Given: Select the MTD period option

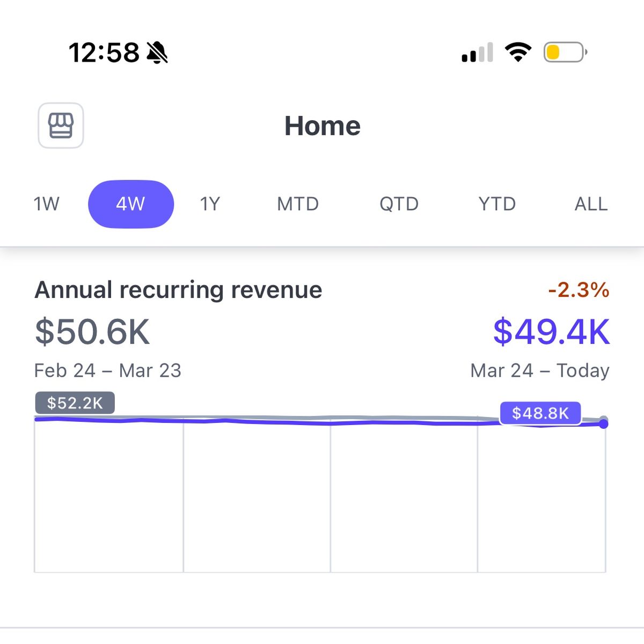Looking at the screenshot, I should [x=297, y=203].
